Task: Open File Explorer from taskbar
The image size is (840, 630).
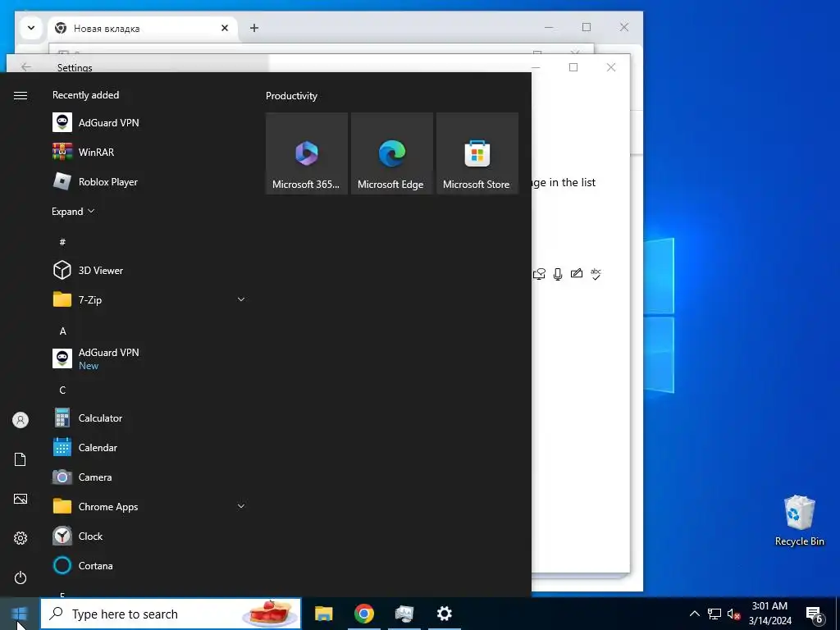Action: [323, 614]
